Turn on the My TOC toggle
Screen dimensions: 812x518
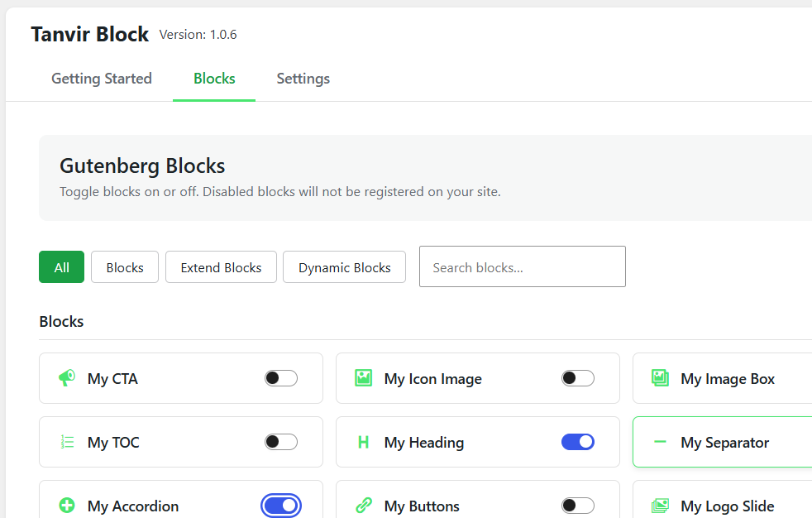coord(281,442)
